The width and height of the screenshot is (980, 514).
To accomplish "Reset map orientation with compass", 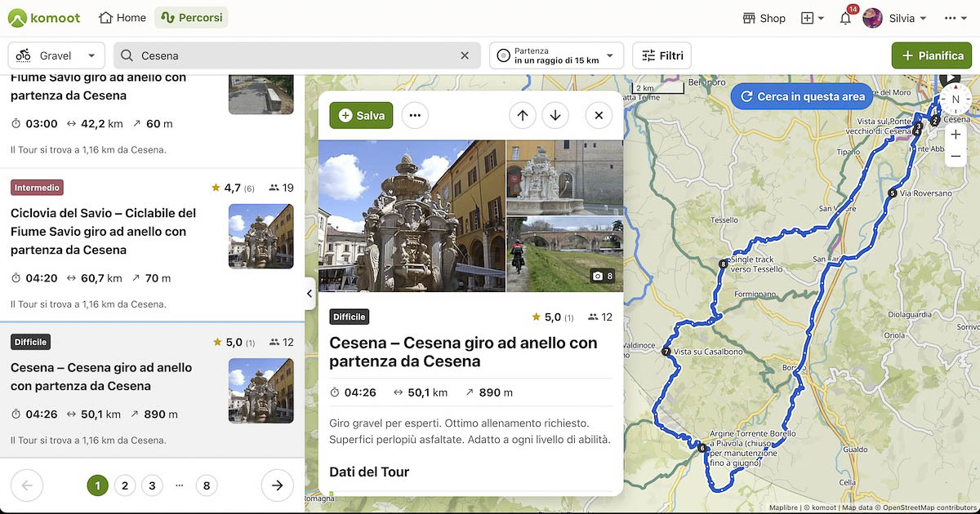I will [x=955, y=100].
